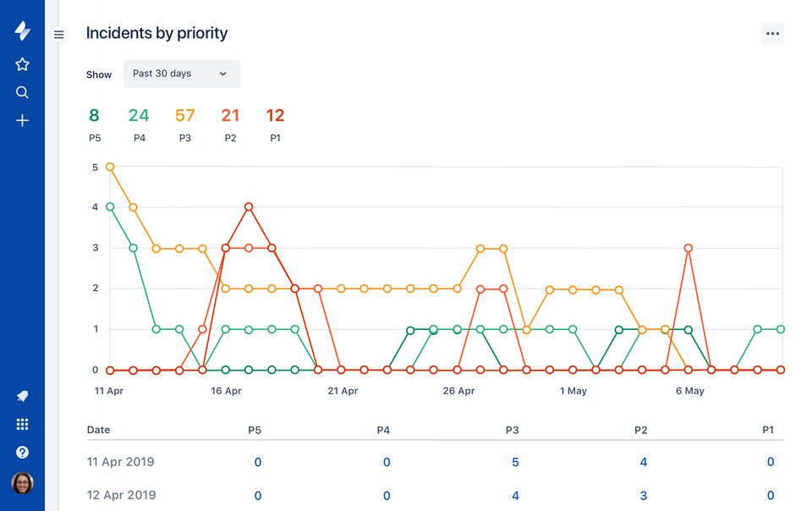Click the P5 total count of 8
The image size is (812, 511).
pyautogui.click(x=94, y=115)
